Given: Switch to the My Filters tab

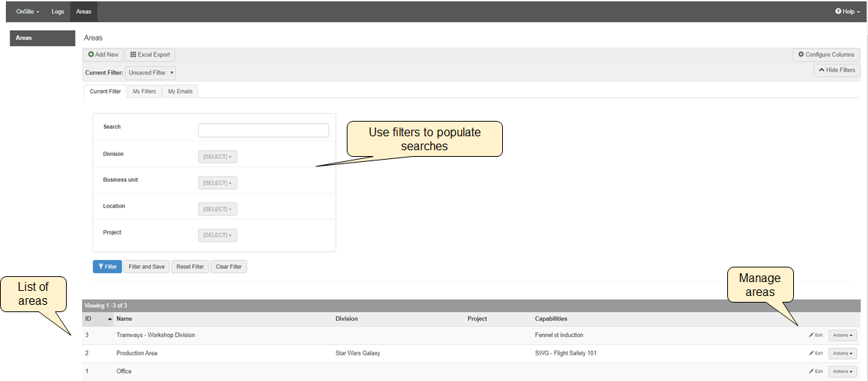Looking at the screenshot, I should pyautogui.click(x=144, y=92).
